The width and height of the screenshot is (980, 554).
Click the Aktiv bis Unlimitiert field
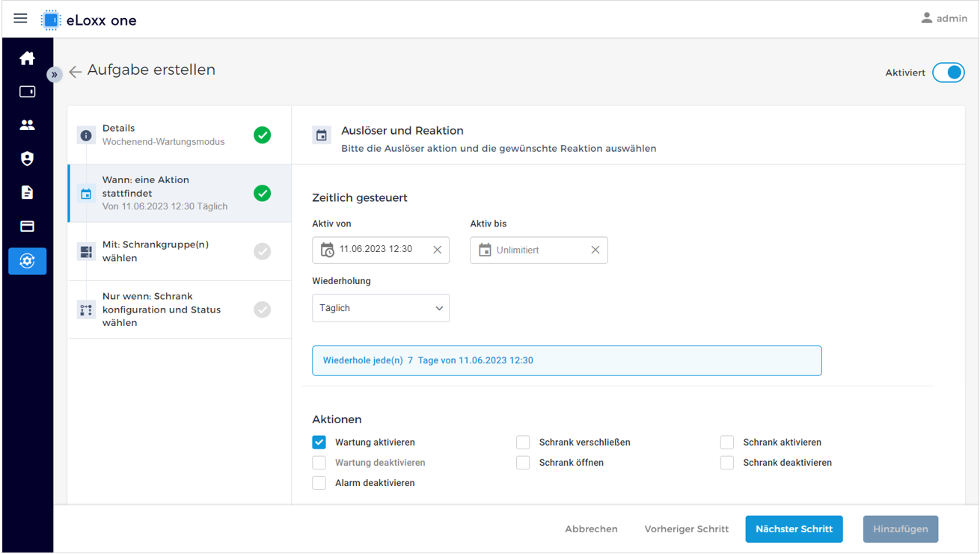(539, 250)
